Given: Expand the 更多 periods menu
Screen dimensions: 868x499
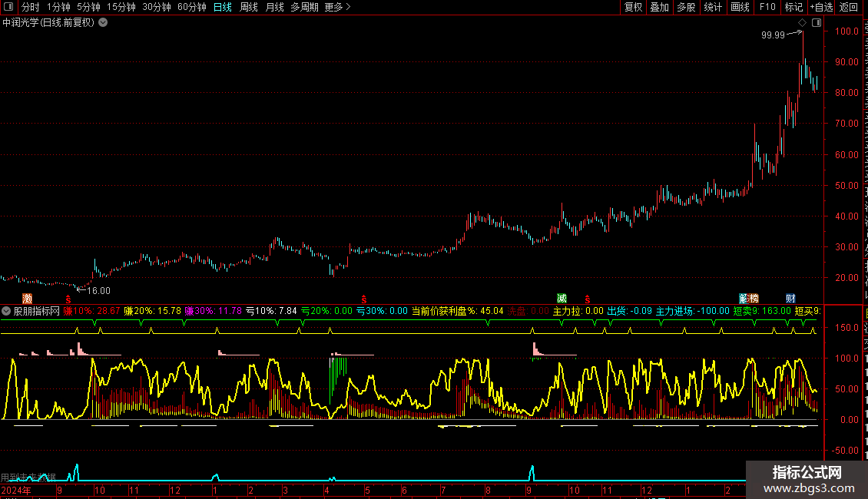Looking at the screenshot, I should pos(337,7).
